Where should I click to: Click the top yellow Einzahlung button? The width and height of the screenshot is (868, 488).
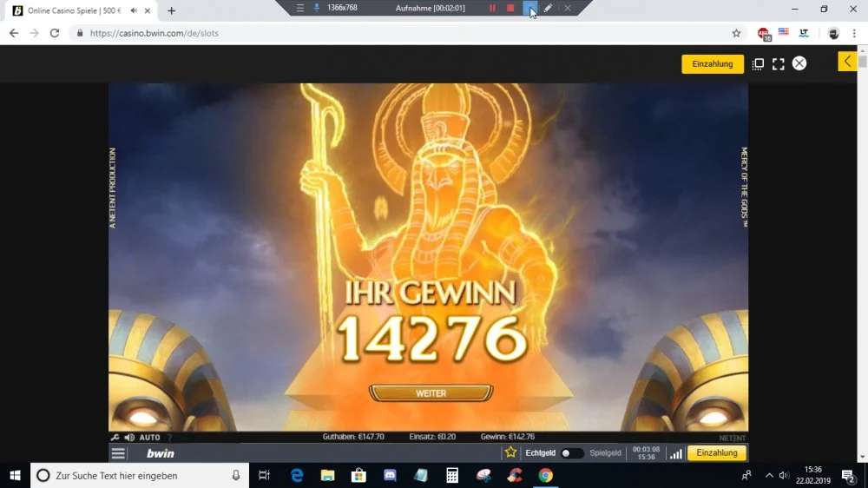coord(713,63)
